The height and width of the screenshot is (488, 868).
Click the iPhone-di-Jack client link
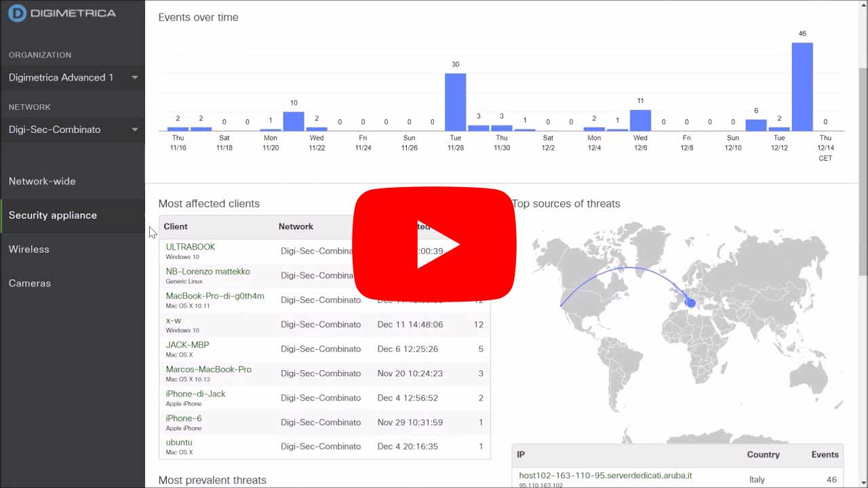[196, 393]
